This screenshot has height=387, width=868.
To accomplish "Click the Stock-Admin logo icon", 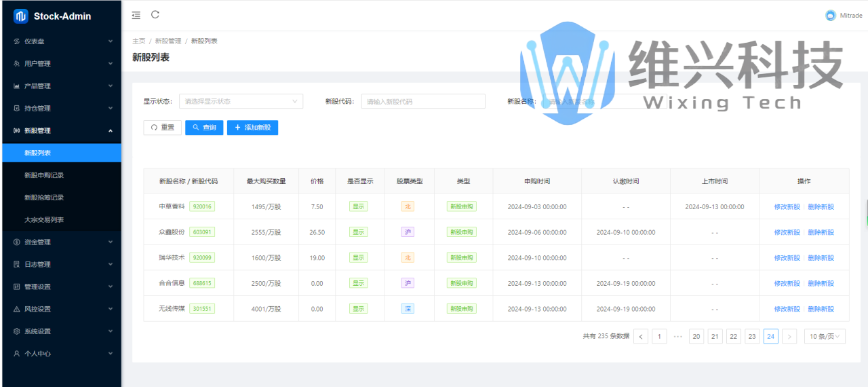I will point(20,16).
